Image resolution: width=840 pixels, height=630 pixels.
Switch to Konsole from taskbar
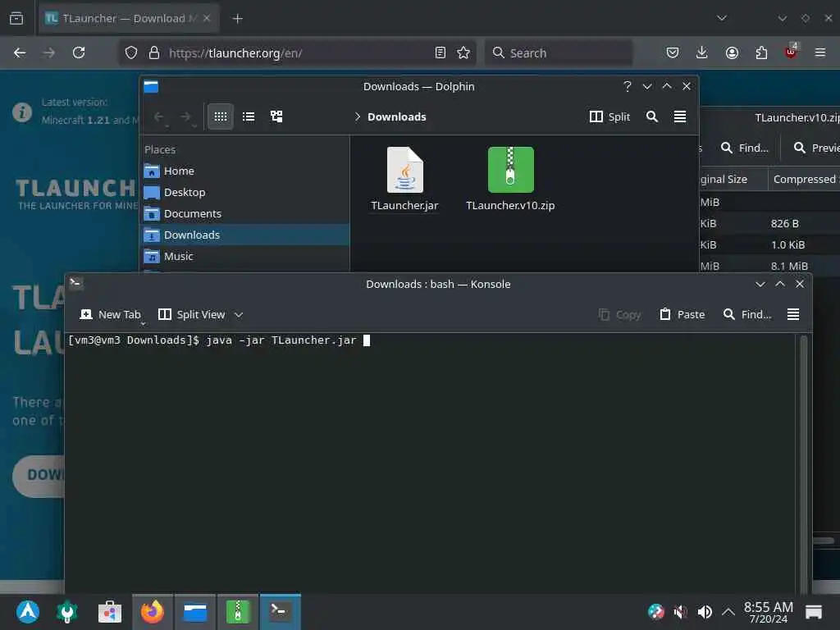click(x=281, y=611)
